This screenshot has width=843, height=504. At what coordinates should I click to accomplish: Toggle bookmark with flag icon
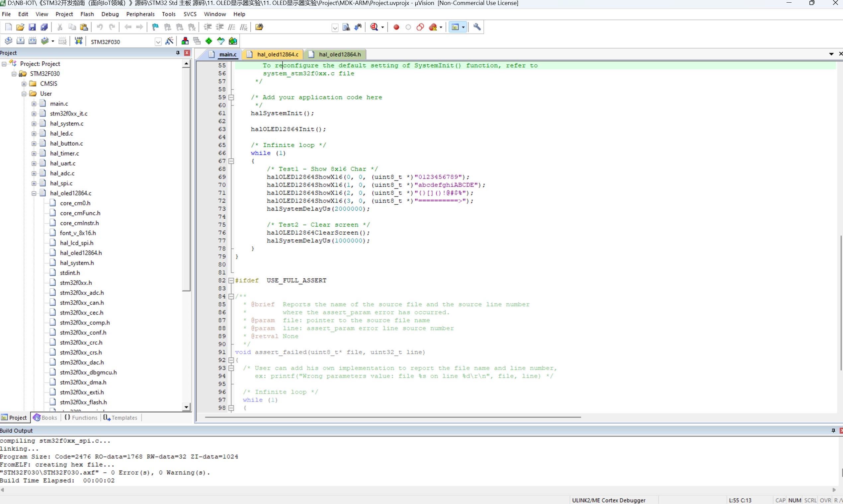click(x=155, y=27)
